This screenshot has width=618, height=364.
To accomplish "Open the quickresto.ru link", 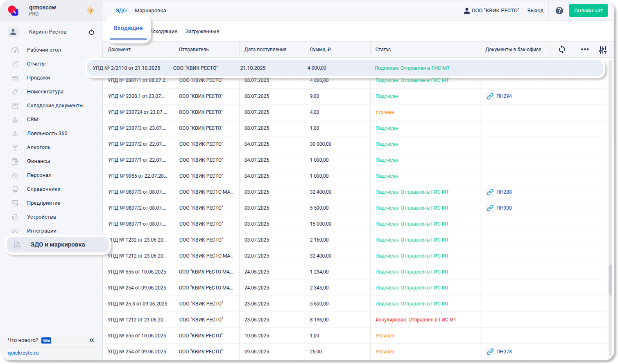I will [x=23, y=353].
